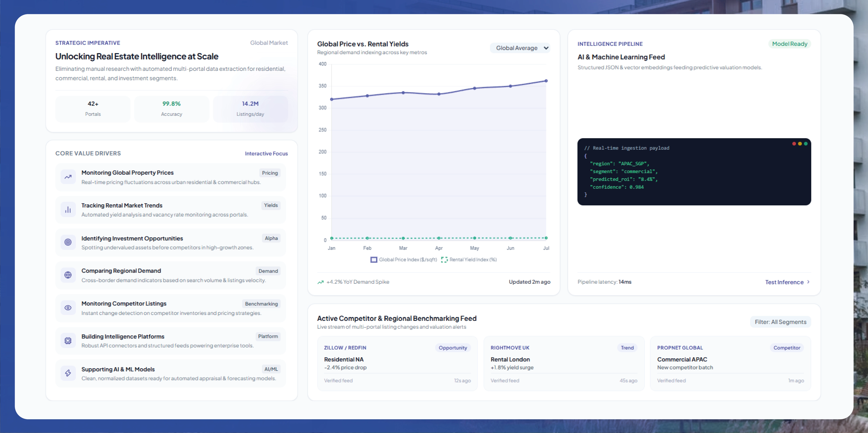Click the Tracking Rental Market Trends title

tap(122, 206)
